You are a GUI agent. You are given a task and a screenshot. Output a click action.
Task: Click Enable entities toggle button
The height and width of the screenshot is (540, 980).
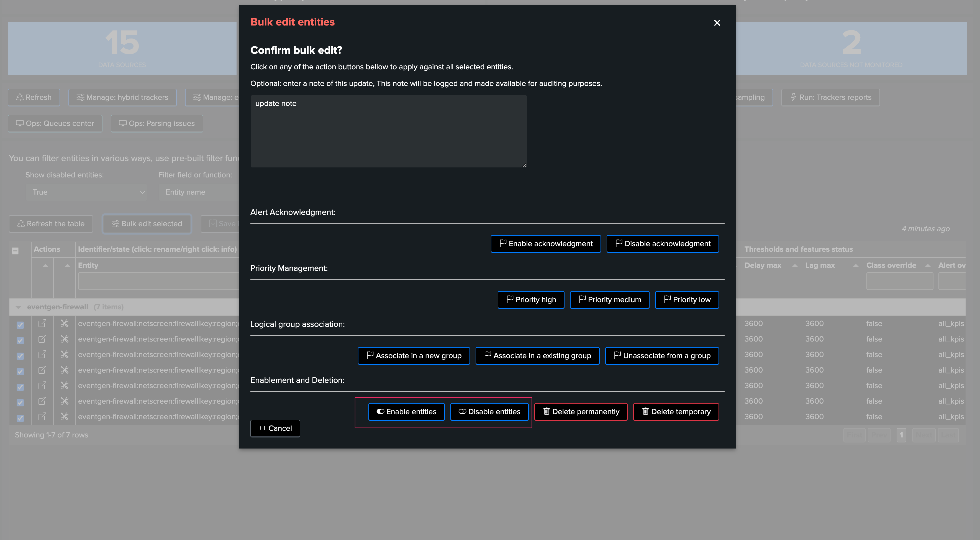click(406, 412)
